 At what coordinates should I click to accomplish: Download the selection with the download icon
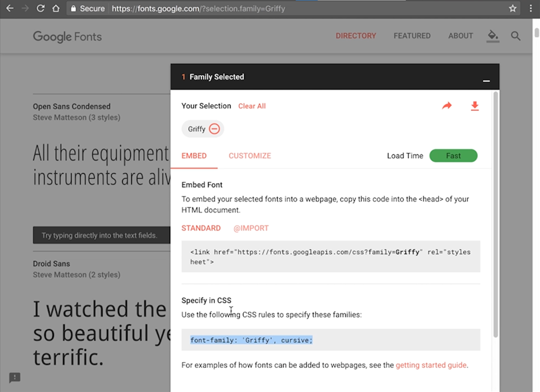pos(475,106)
